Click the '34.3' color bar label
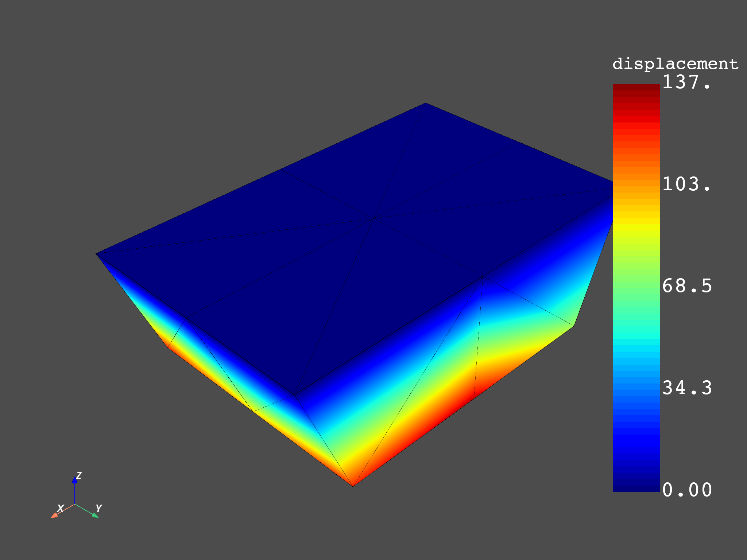The width and height of the screenshot is (747, 560). click(x=687, y=388)
